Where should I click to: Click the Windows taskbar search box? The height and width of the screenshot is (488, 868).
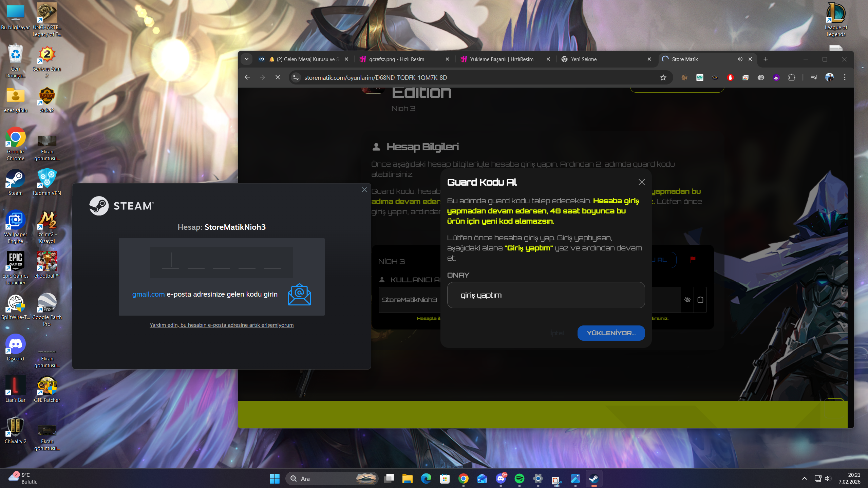pos(332,478)
